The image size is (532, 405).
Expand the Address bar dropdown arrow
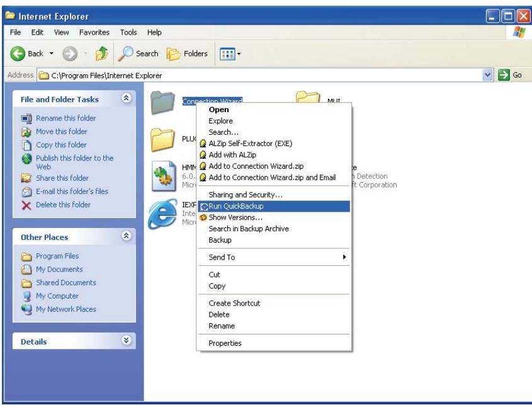485,76
